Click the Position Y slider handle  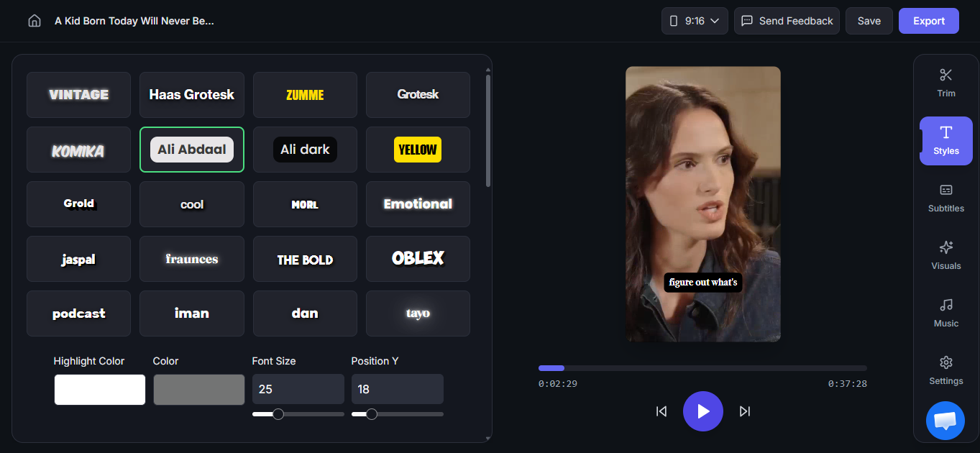click(372, 414)
